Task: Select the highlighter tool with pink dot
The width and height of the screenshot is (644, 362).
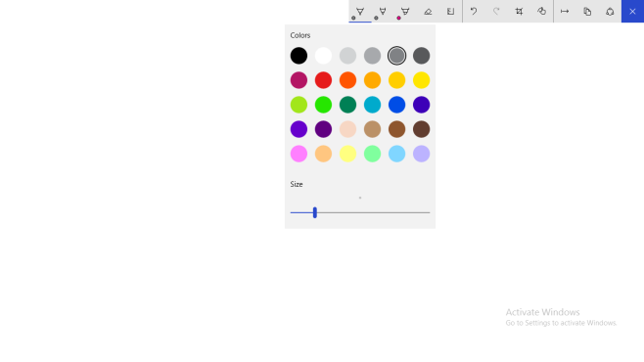Action: point(405,12)
